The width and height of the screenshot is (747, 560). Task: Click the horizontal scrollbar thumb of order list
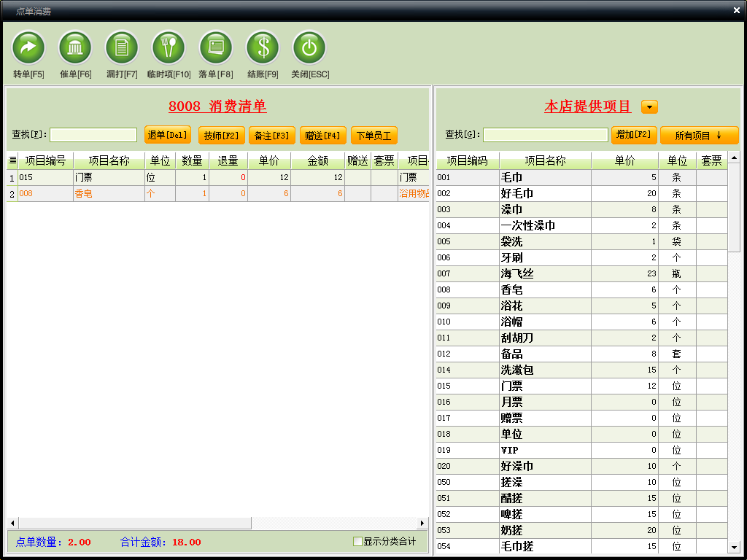134,523
